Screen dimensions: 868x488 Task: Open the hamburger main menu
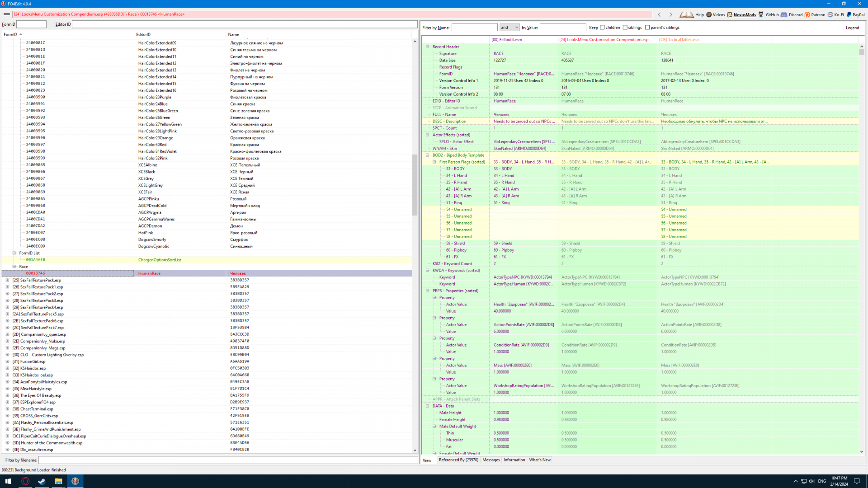tap(6, 14)
